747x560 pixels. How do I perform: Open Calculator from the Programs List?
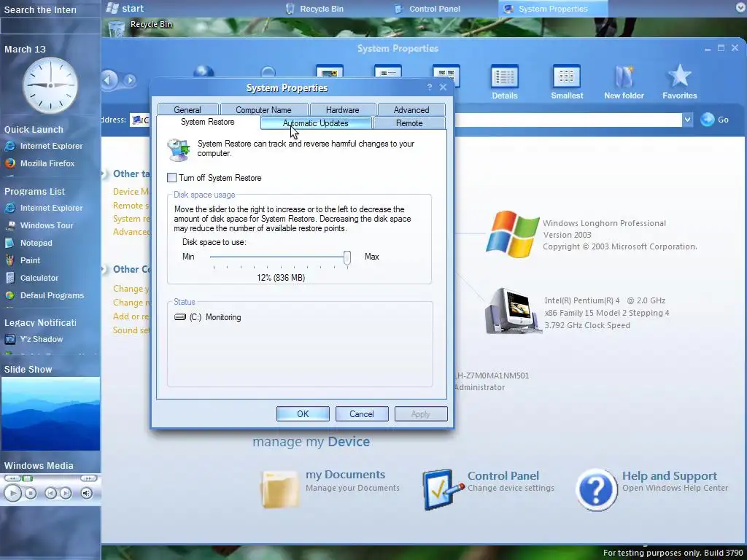[x=31, y=278]
